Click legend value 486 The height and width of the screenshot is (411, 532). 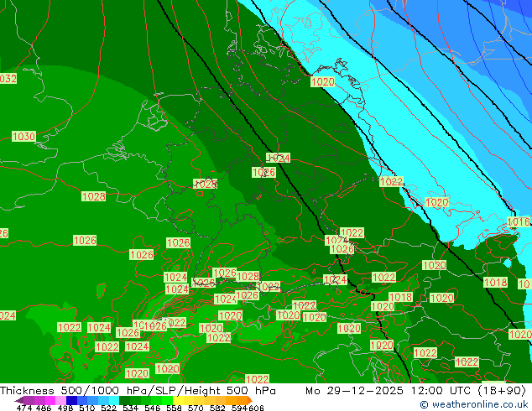(x=44, y=408)
